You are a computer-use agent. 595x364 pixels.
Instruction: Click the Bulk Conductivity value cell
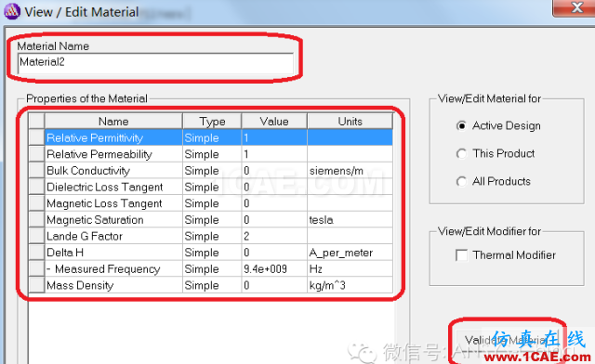274,171
